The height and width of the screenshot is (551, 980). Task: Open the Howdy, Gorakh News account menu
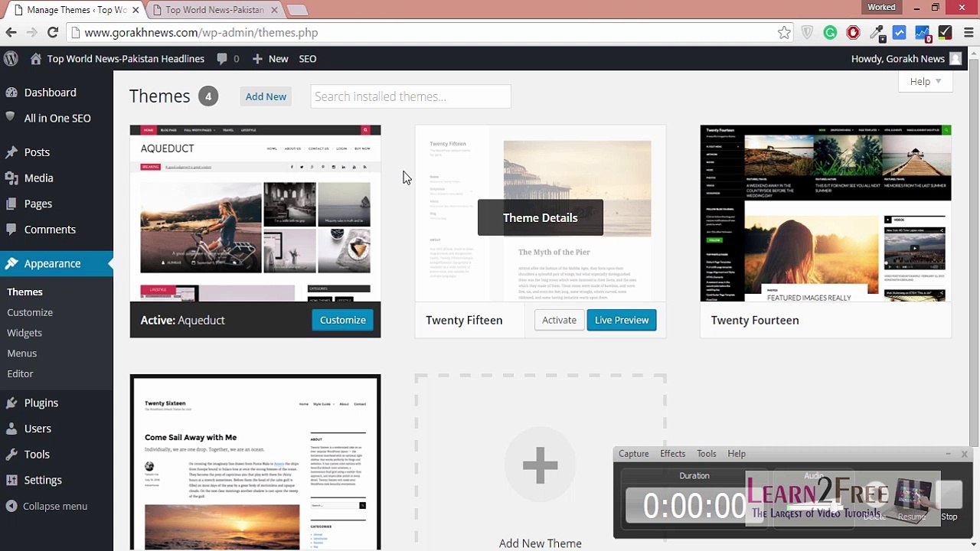coord(906,59)
